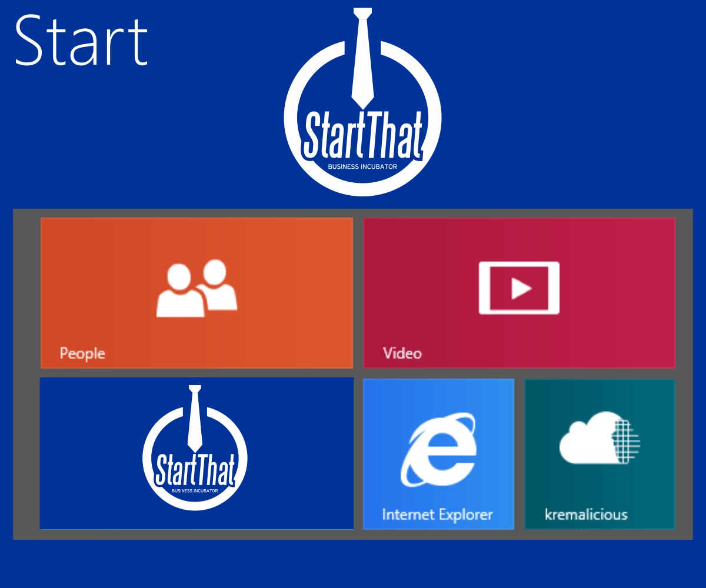Click the large StartThat logo at top

click(362, 102)
